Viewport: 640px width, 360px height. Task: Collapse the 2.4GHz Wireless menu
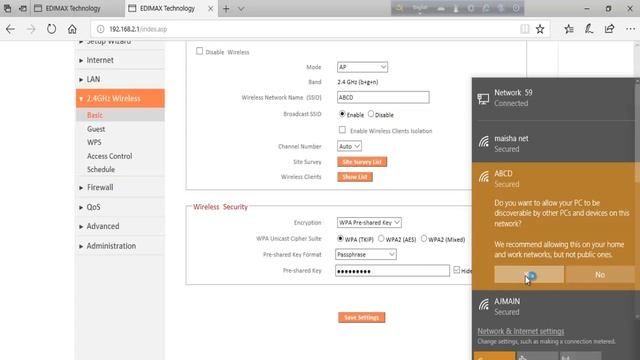point(120,98)
